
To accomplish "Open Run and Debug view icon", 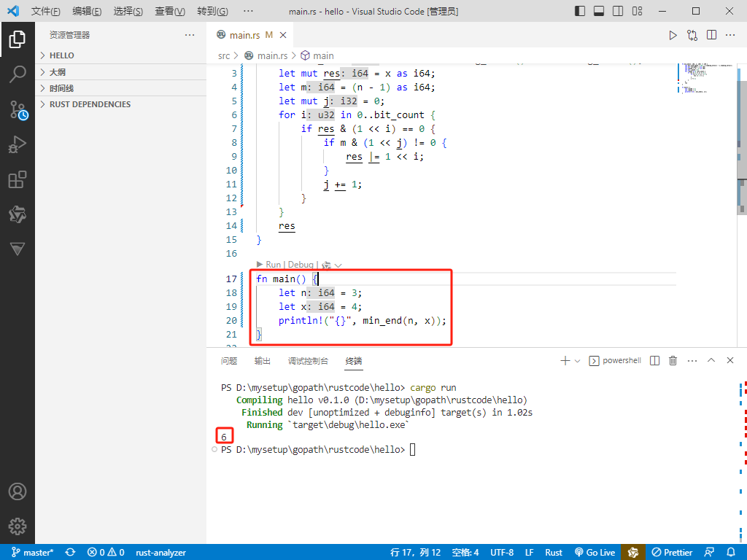I will [18, 144].
